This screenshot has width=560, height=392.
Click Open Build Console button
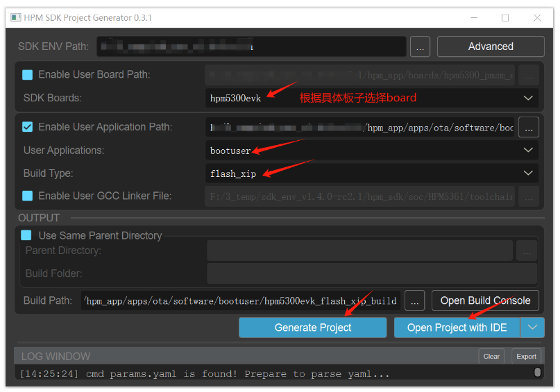coord(485,300)
